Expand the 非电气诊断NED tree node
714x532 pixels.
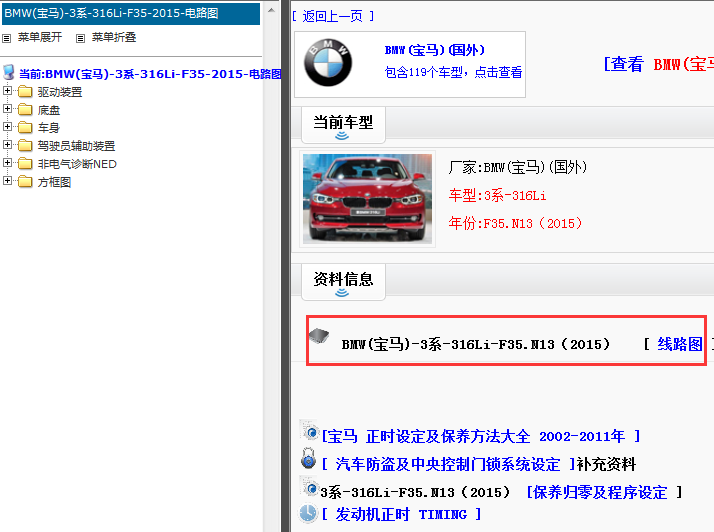pyautogui.click(x=7, y=162)
